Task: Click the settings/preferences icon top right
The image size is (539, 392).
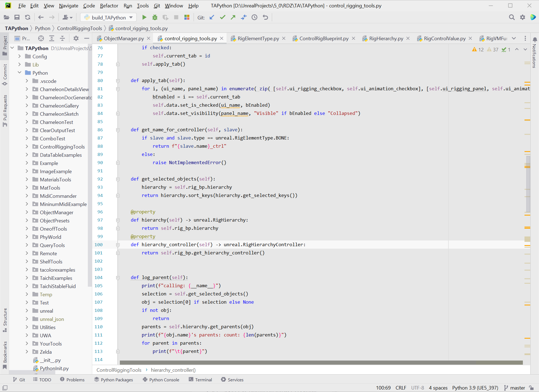Action: pos(522,18)
